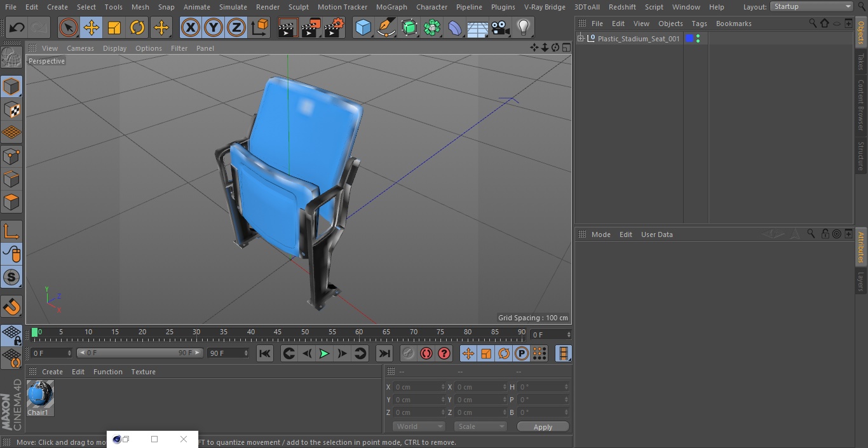Click the Apply button

(543, 427)
